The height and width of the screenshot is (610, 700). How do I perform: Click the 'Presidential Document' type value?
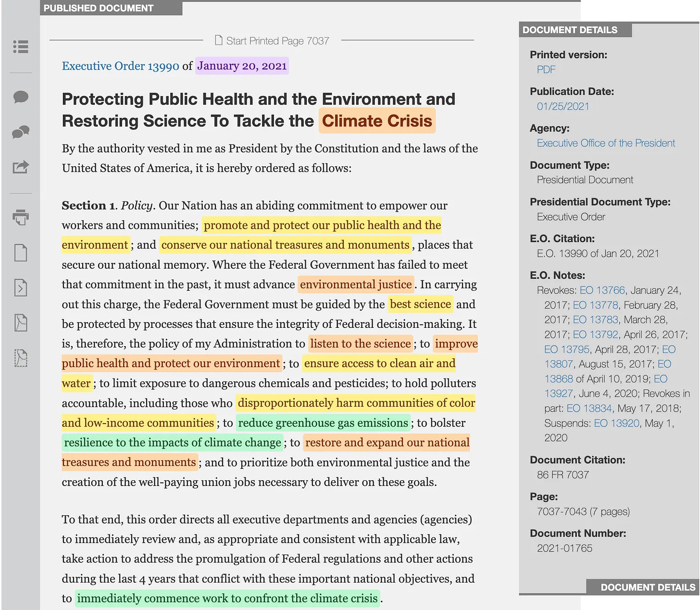click(585, 180)
